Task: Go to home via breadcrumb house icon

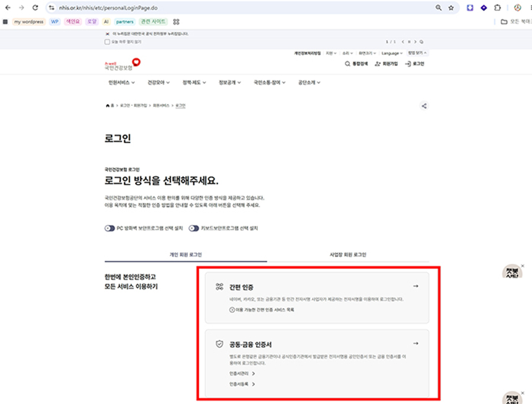Action: pyautogui.click(x=108, y=105)
